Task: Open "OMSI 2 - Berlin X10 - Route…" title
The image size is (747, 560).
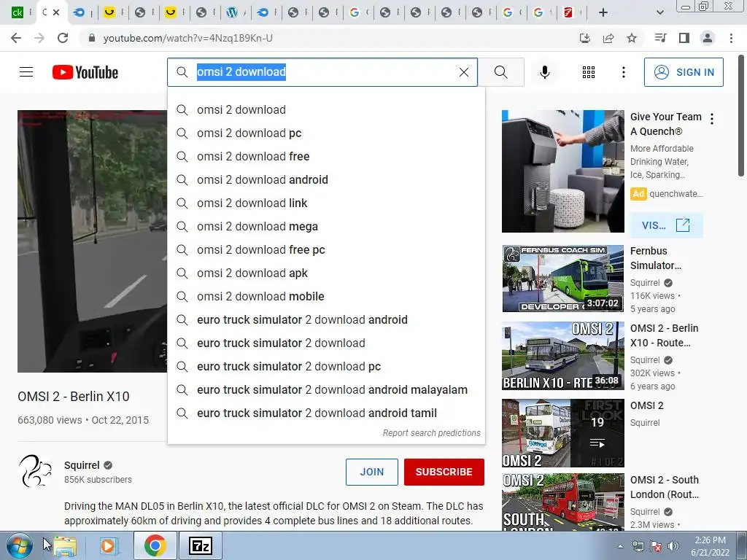Action: 664,335
